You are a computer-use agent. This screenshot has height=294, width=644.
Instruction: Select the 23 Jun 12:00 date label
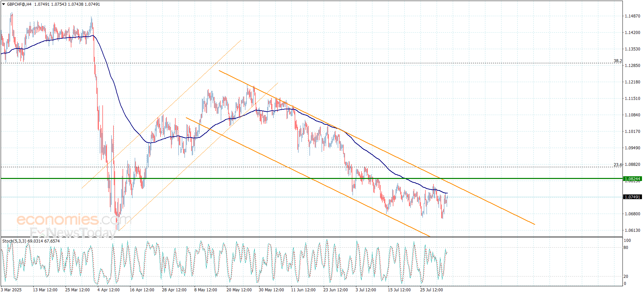pos(335,290)
